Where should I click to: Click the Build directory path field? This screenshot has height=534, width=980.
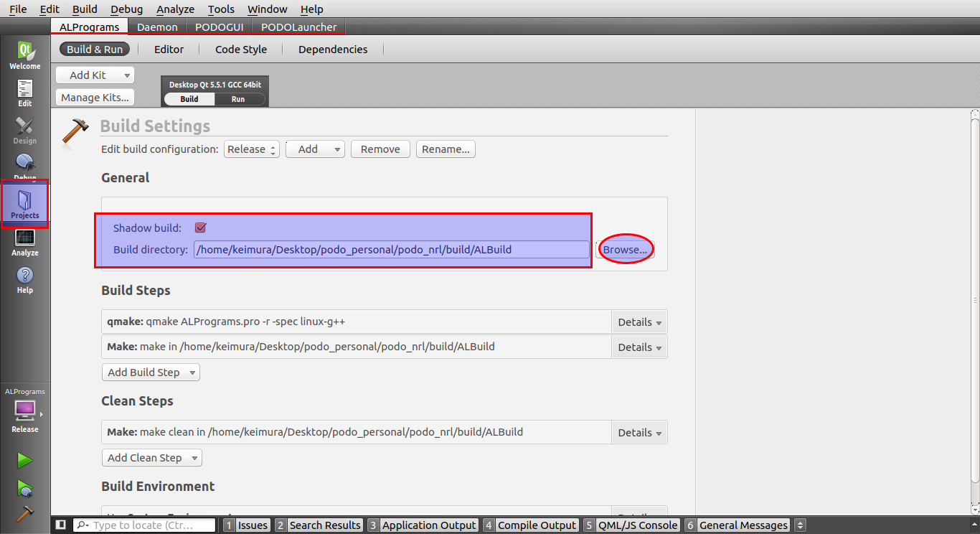(x=391, y=250)
